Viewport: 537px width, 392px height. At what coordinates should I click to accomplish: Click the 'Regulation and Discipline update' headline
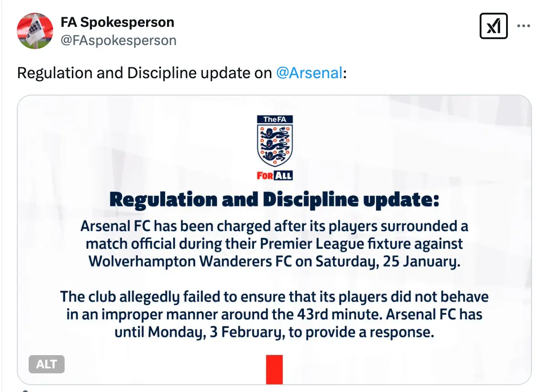tap(274, 199)
